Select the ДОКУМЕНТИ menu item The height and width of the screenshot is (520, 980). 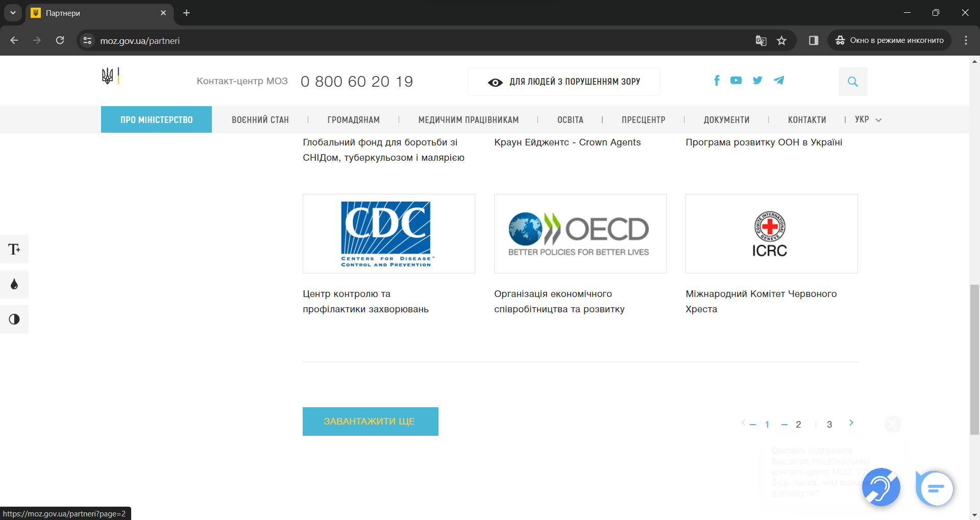[726, 120]
